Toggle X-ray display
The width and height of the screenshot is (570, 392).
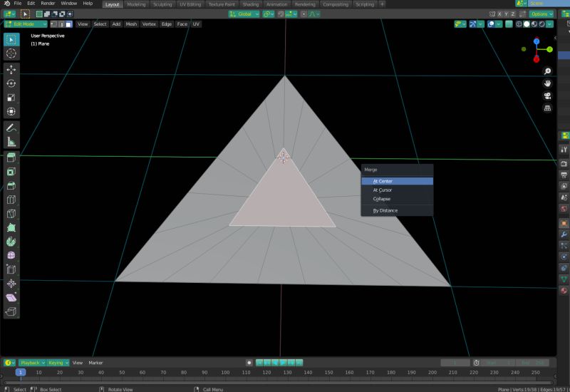[509, 24]
